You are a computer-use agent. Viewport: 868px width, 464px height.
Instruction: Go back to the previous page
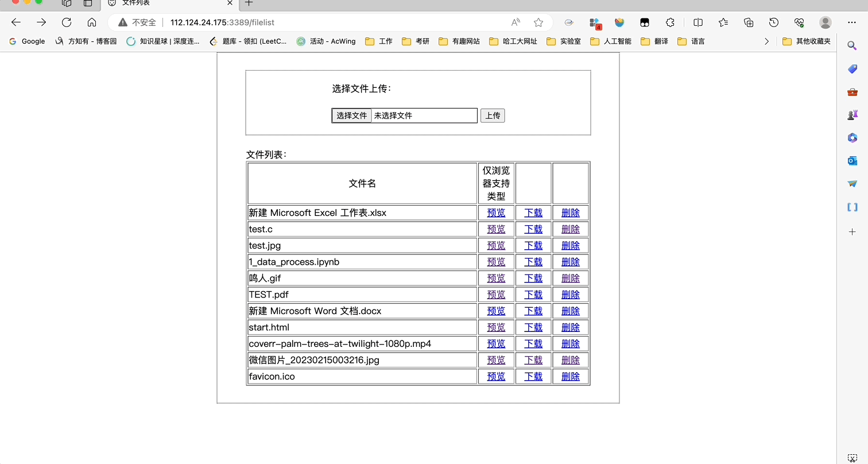click(16, 22)
